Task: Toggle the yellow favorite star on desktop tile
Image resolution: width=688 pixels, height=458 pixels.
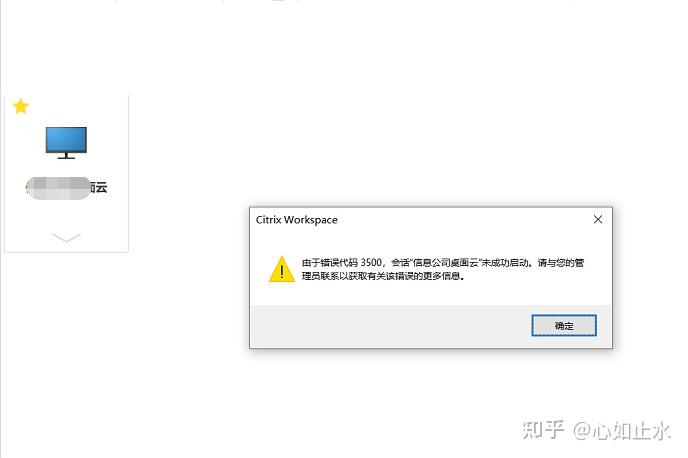Action: click(x=21, y=106)
